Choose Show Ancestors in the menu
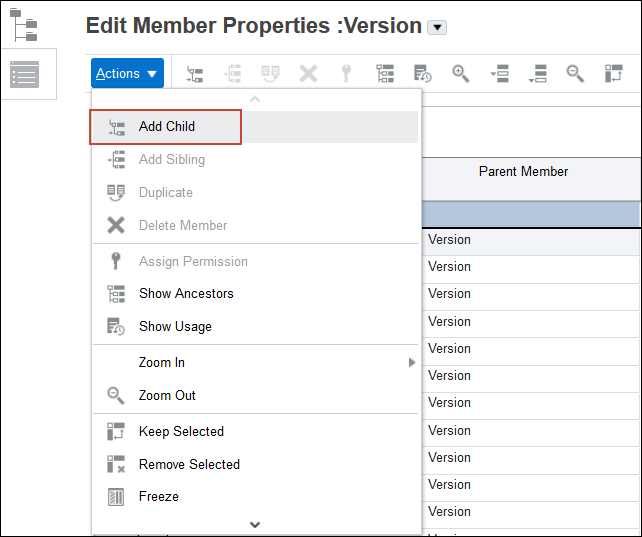The width and height of the screenshot is (642, 537). (255, 293)
